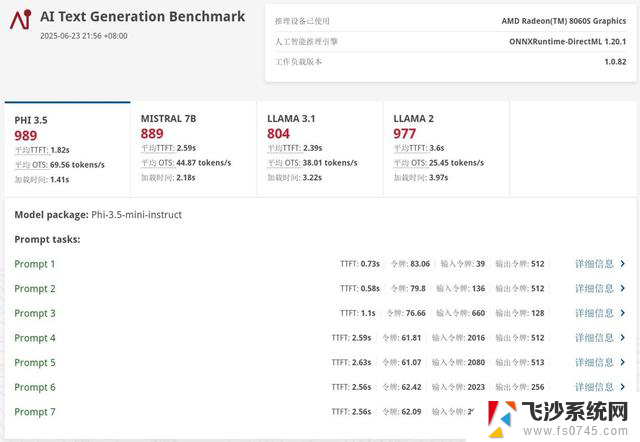The height and width of the screenshot is (442, 640).
Task: Click the Prompt 6 label
Action: [35, 387]
